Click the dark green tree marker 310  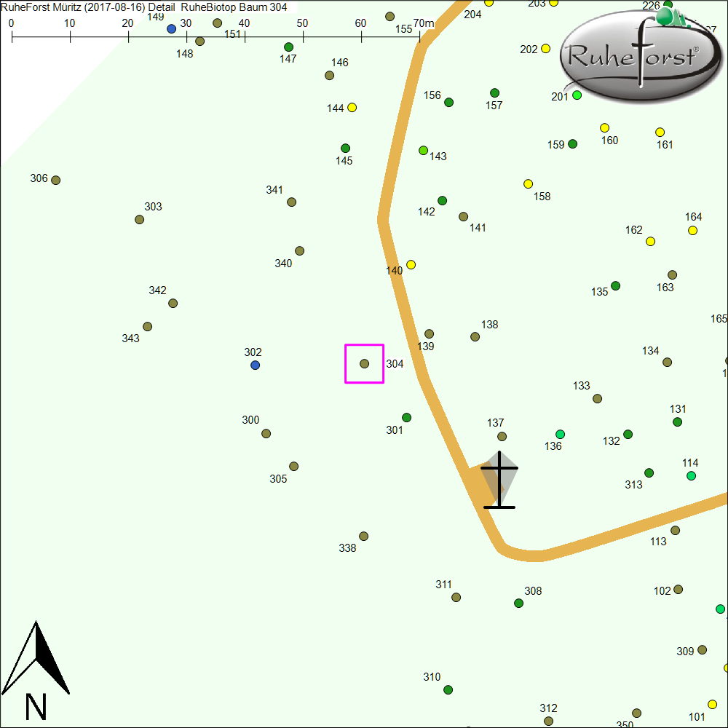448,689
